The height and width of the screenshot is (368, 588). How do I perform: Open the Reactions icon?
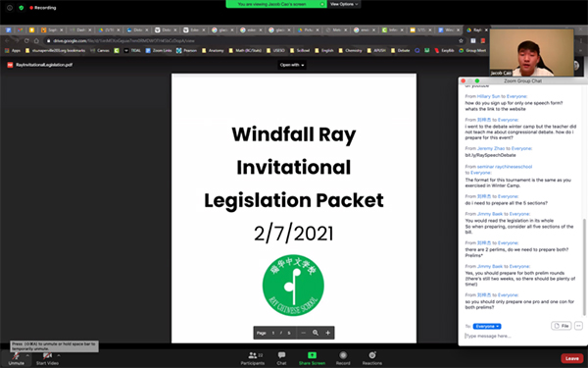(372, 355)
